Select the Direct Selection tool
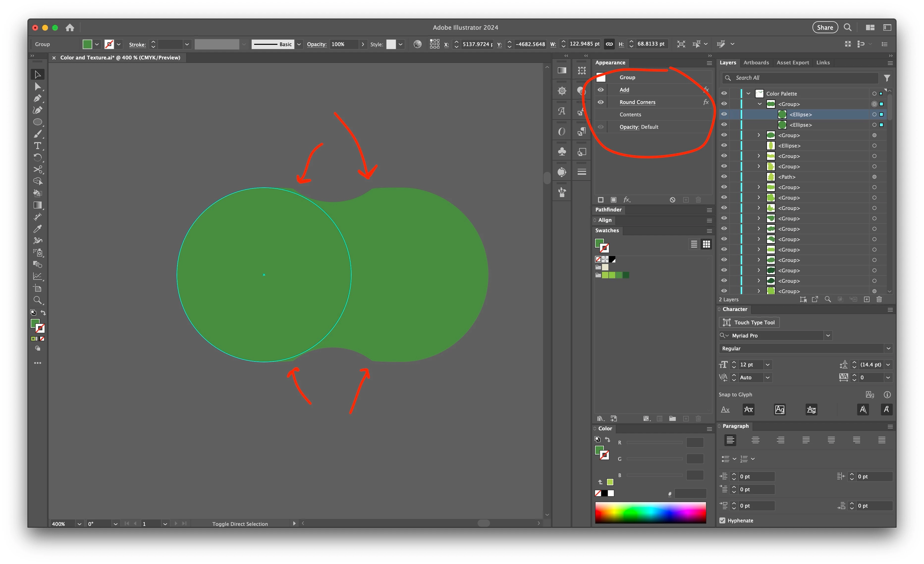This screenshot has height=564, width=924. click(x=37, y=87)
